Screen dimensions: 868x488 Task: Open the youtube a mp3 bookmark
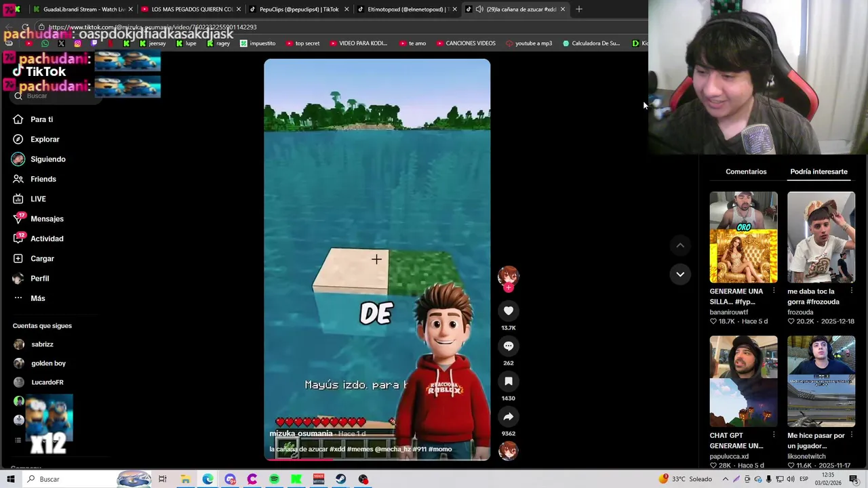click(529, 43)
